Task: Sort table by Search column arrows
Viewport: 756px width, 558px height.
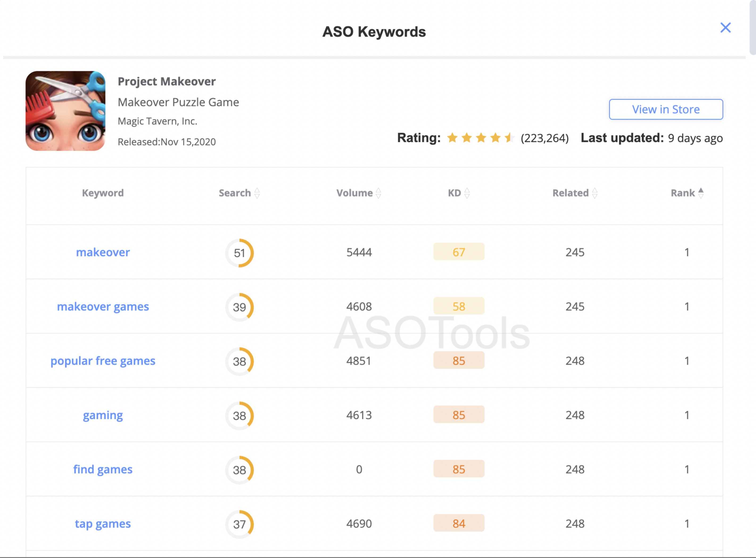Action: click(x=257, y=193)
